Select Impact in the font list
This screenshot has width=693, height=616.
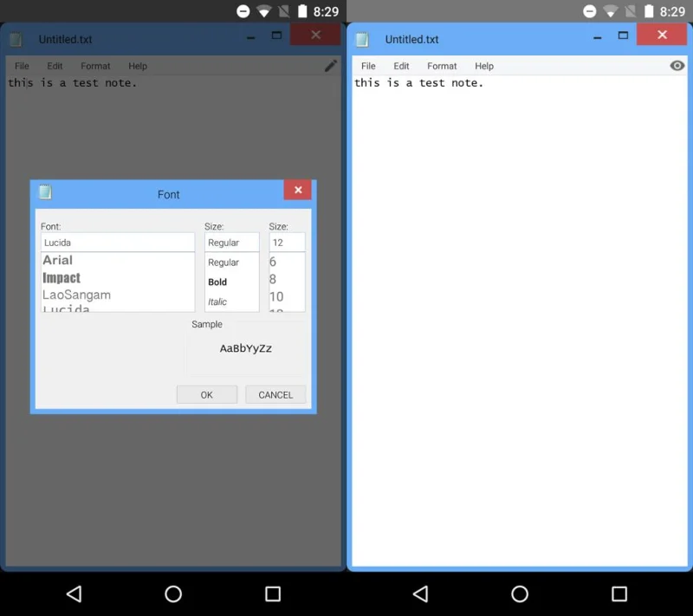[62, 277]
